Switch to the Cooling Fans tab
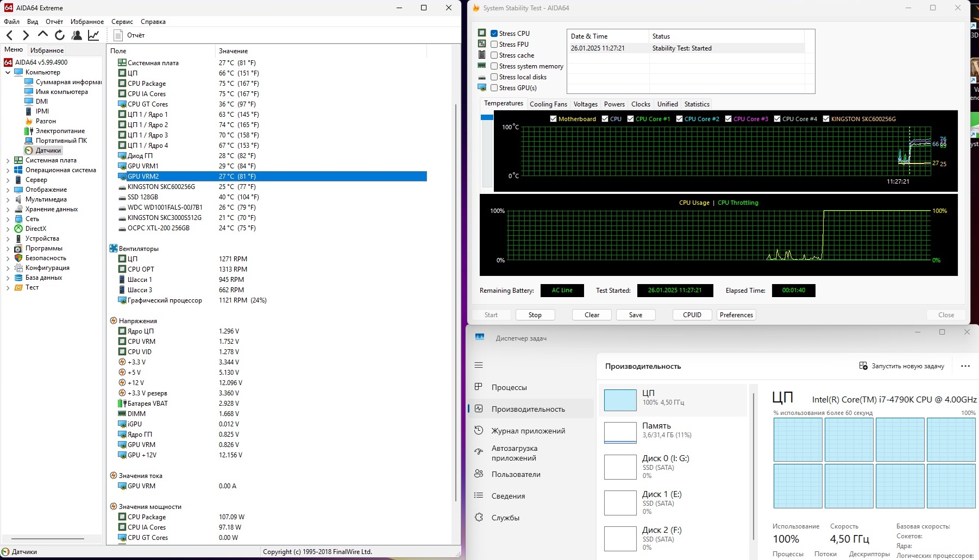Viewport: 979px width, 560px height. click(548, 104)
